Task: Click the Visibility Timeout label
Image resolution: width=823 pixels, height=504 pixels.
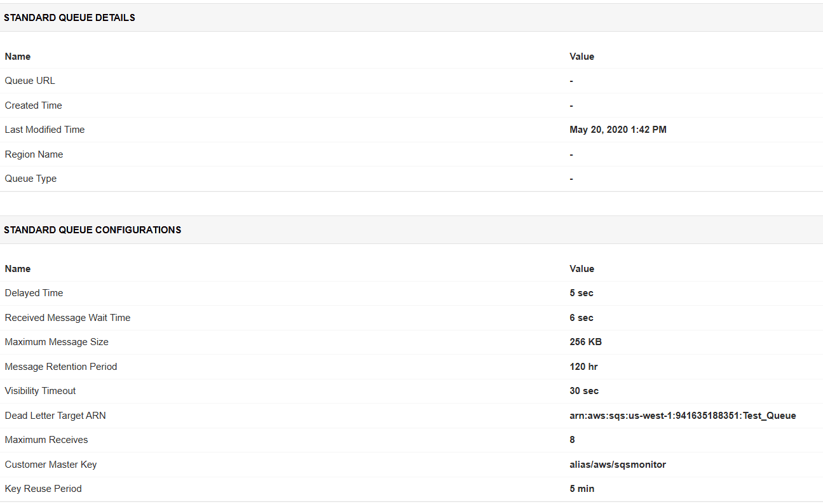Action: pyautogui.click(x=40, y=391)
